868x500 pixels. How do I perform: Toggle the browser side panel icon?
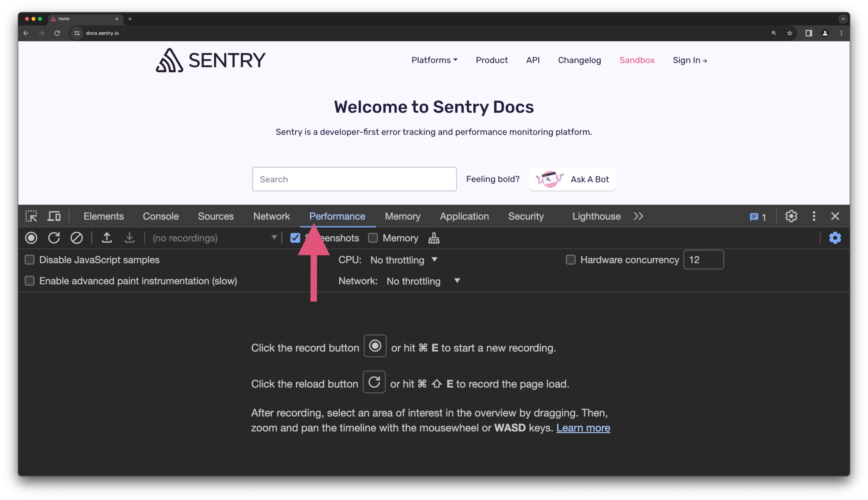[x=809, y=33]
